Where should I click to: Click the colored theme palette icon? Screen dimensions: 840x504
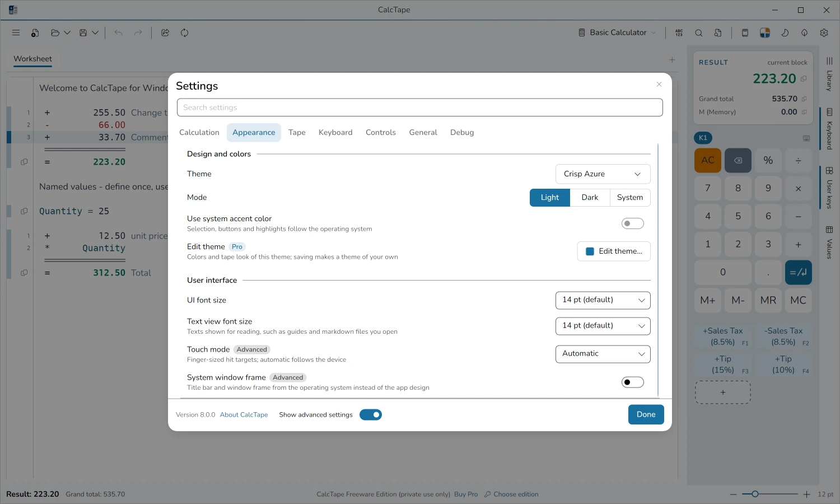[765, 32]
